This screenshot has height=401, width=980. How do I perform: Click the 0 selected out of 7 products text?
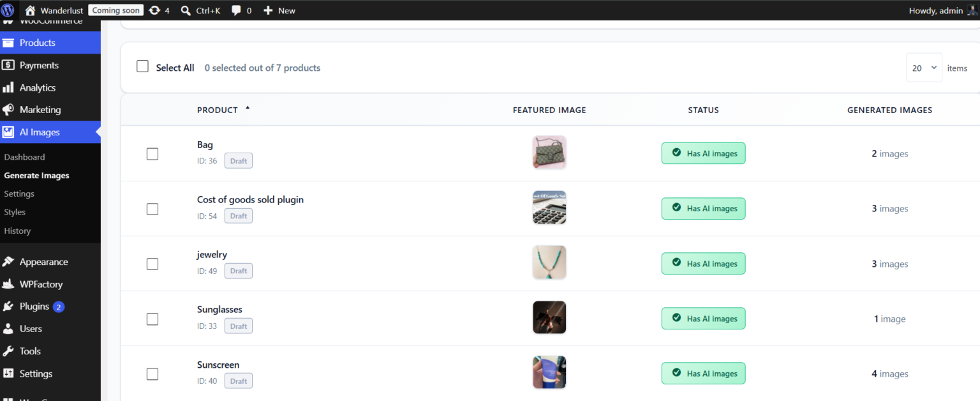pyautogui.click(x=262, y=68)
